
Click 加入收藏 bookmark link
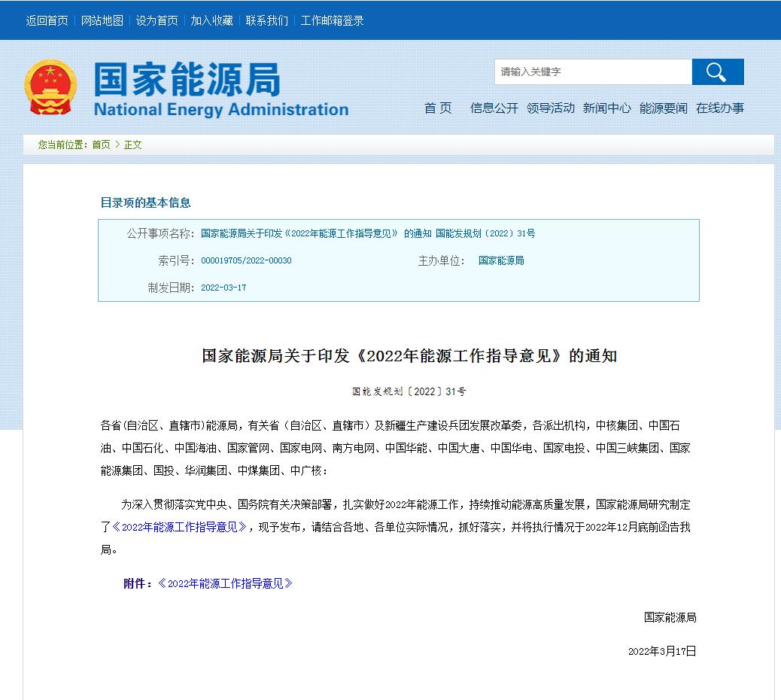click(211, 20)
